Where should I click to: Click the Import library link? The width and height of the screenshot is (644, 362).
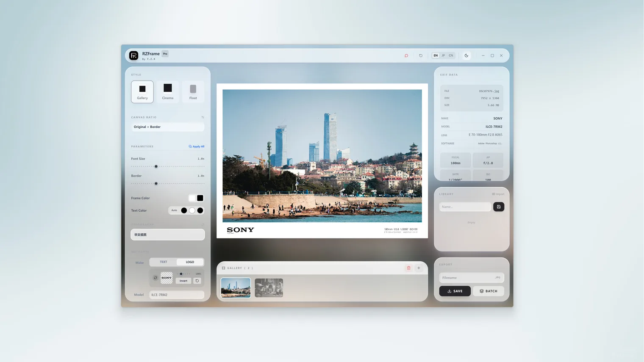(498, 194)
